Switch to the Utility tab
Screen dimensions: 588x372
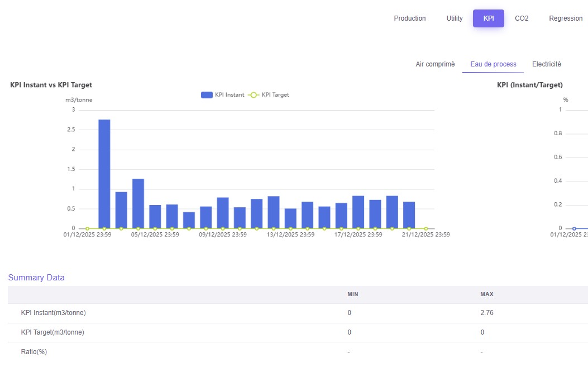pos(455,18)
